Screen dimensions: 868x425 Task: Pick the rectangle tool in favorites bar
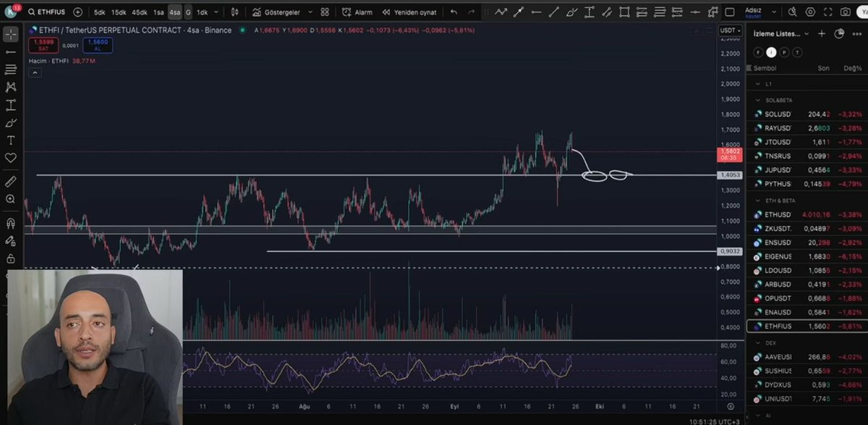click(624, 12)
